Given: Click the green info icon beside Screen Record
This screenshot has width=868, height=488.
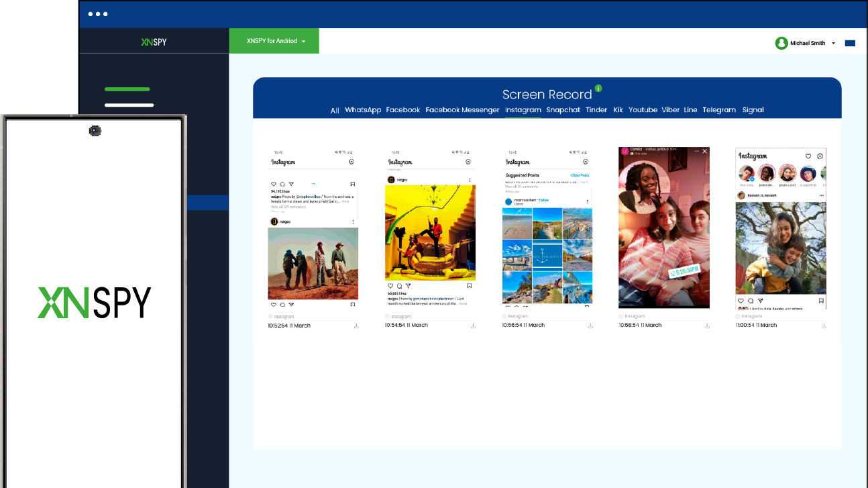Looking at the screenshot, I should coord(598,88).
